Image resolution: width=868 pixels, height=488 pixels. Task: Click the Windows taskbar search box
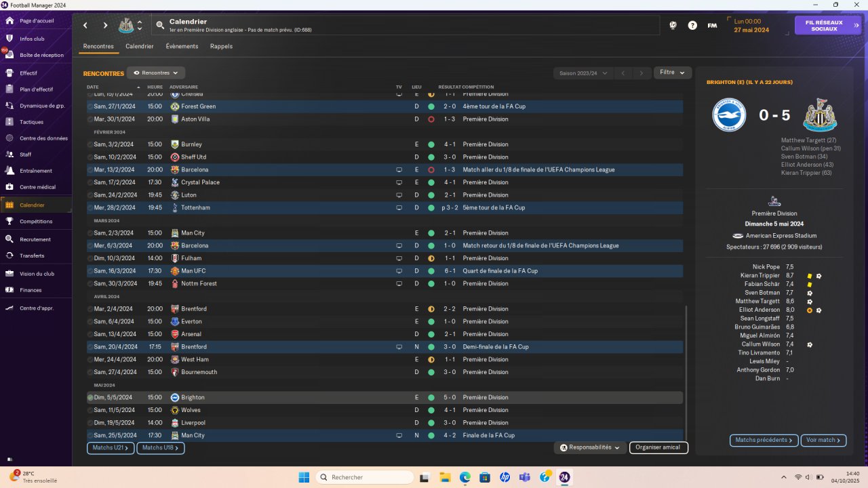pos(365,477)
